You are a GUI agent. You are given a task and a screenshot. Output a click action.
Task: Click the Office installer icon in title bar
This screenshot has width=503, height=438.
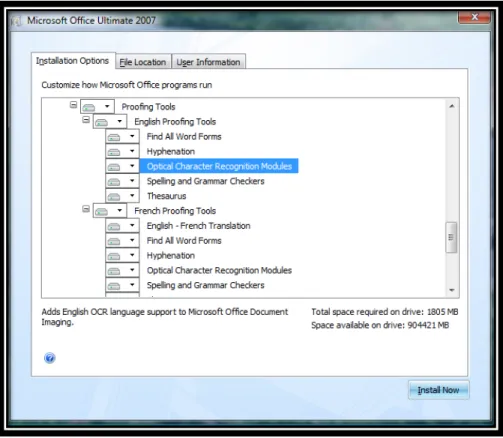point(16,21)
